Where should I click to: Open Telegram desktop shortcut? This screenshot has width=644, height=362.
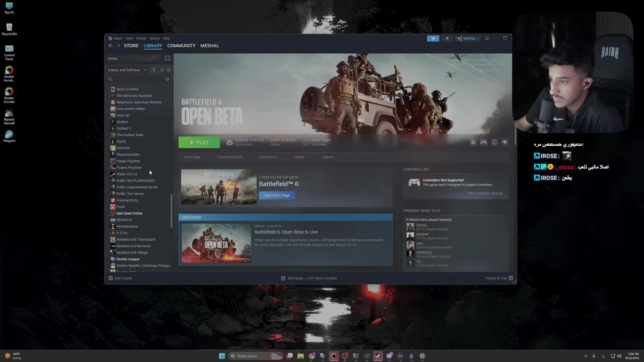point(9,136)
